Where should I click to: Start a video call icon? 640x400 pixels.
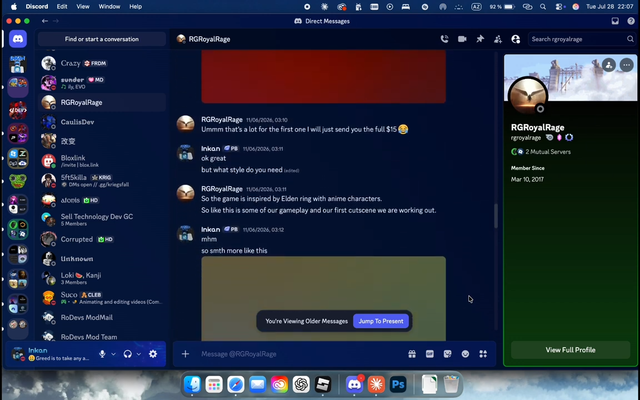coord(462,39)
